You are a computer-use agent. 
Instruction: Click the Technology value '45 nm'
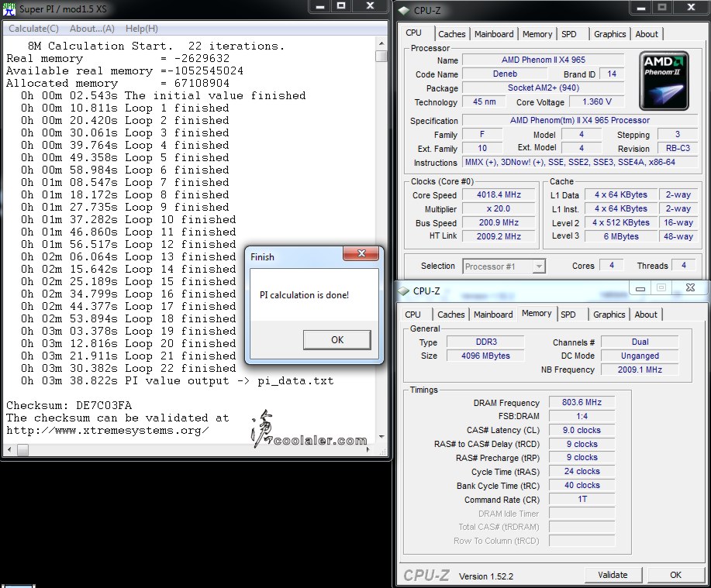point(484,102)
